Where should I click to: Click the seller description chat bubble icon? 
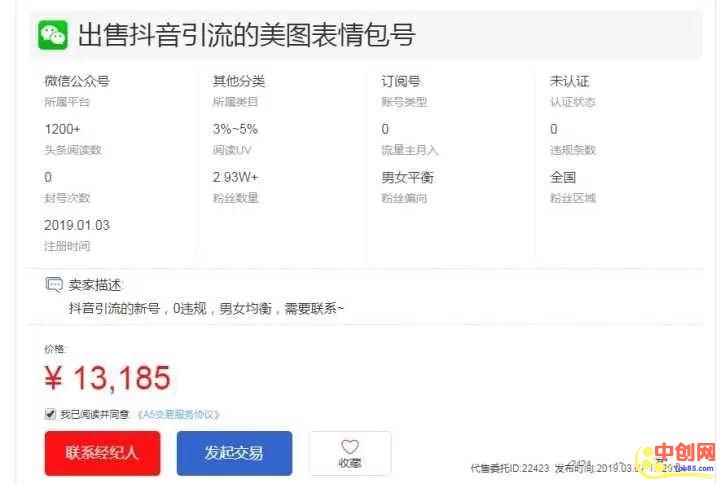(x=54, y=285)
